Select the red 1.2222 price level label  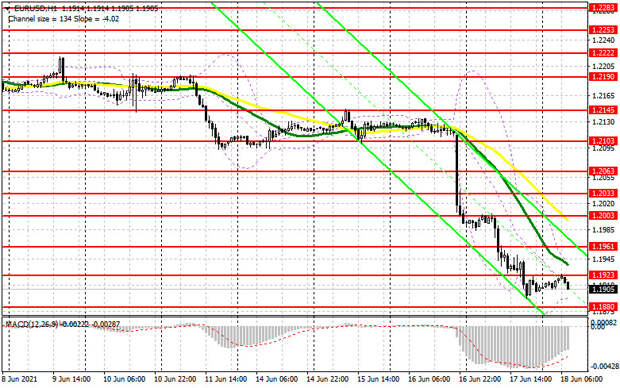click(603, 53)
